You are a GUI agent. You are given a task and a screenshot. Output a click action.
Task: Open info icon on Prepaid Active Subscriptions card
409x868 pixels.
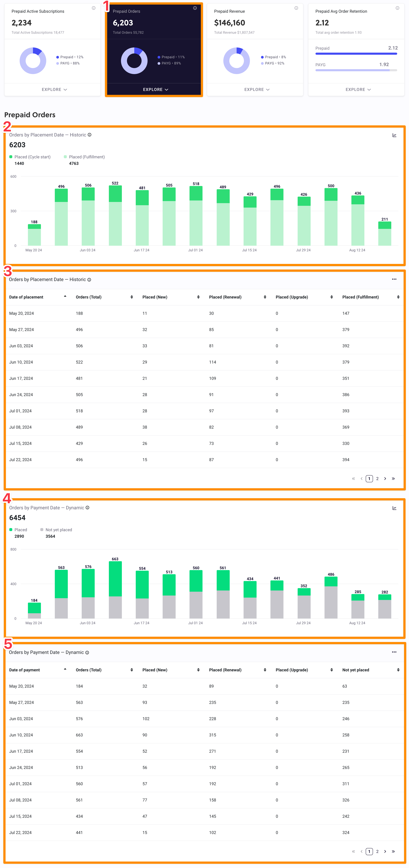(x=94, y=8)
